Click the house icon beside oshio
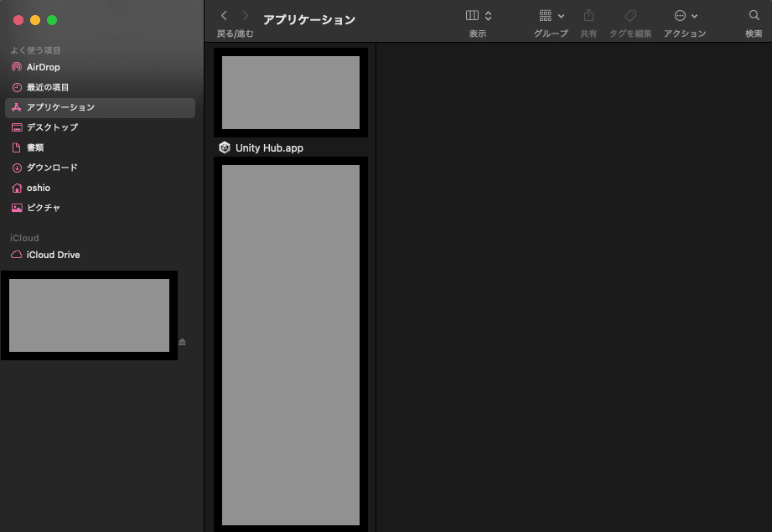This screenshot has width=772, height=532. [x=17, y=188]
